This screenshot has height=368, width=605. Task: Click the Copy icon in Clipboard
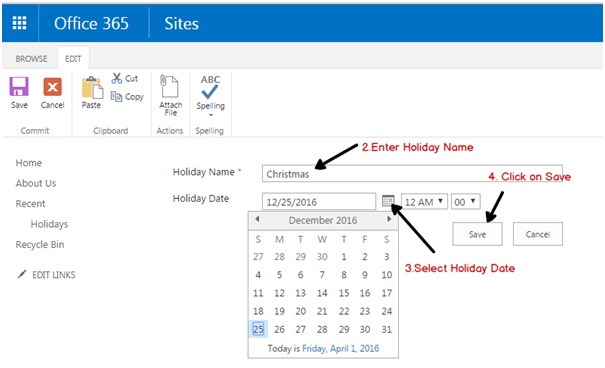point(116,96)
